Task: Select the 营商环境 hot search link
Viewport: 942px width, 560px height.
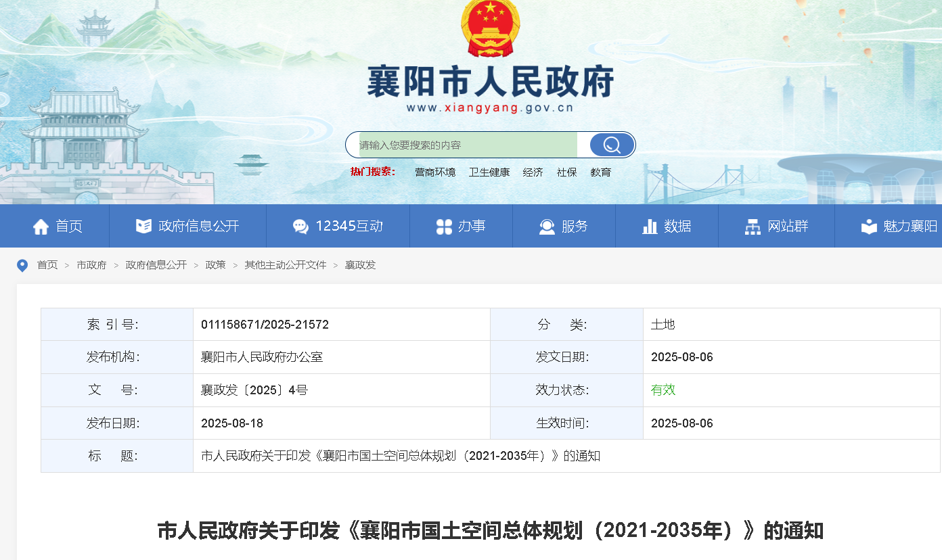Action: pos(435,172)
